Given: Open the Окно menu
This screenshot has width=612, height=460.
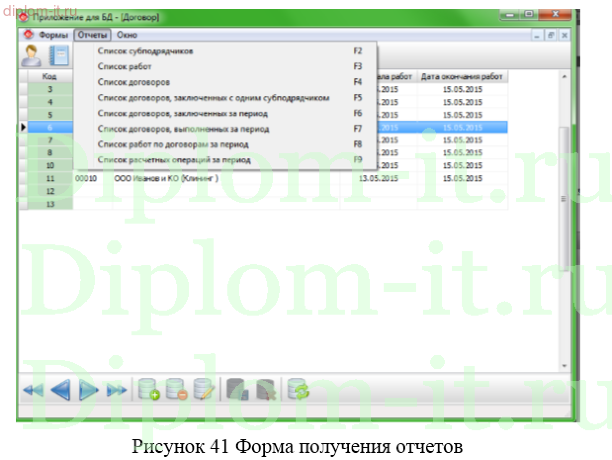Looking at the screenshot, I should [127, 35].
